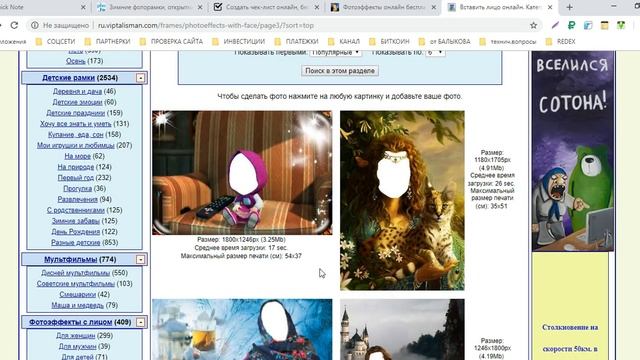Close the Создать чек-лист онлайн tab
The width and height of the screenshot is (640, 360).
(x=317, y=7)
